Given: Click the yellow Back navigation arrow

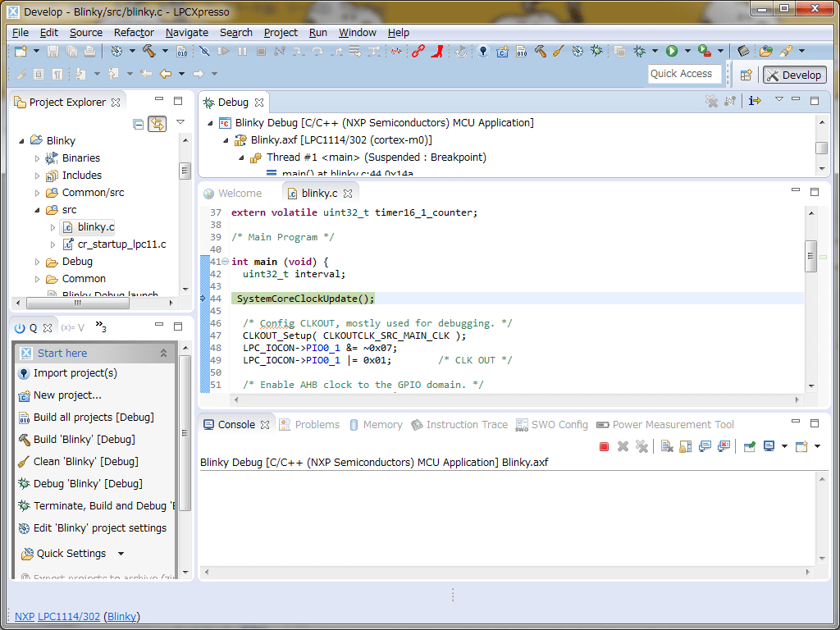Looking at the screenshot, I should pyautogui.click(x=166, y=74).
